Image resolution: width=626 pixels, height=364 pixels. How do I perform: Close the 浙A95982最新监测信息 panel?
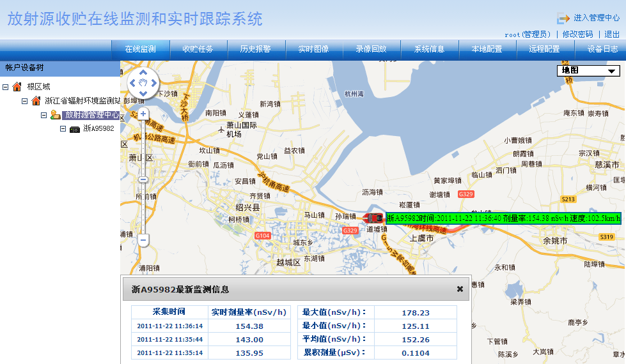point(460,289)
